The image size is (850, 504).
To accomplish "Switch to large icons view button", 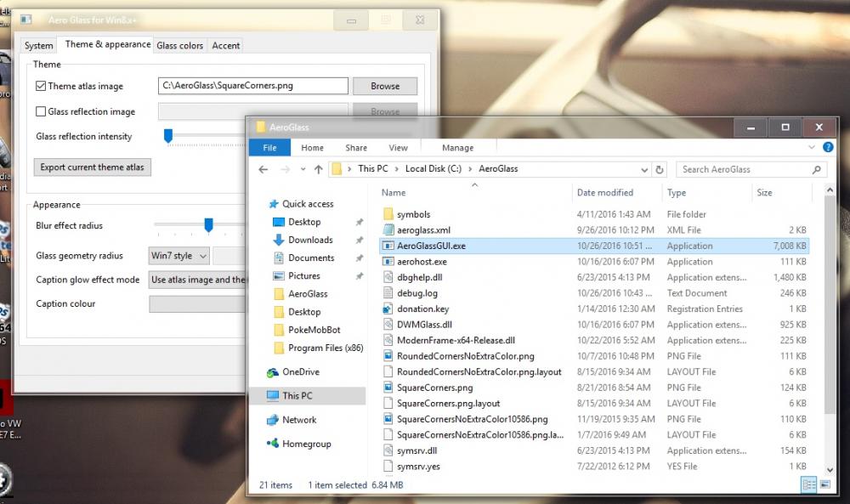I will pos(825,484).
